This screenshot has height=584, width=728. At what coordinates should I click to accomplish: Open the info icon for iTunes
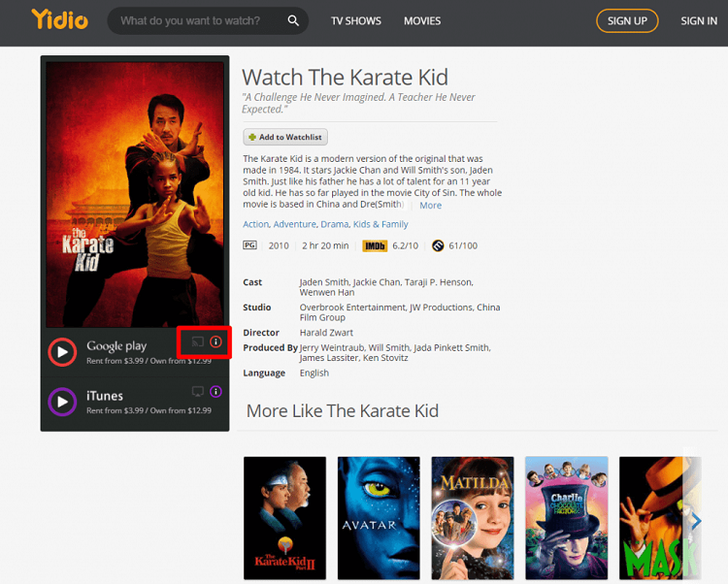(215, 392)
